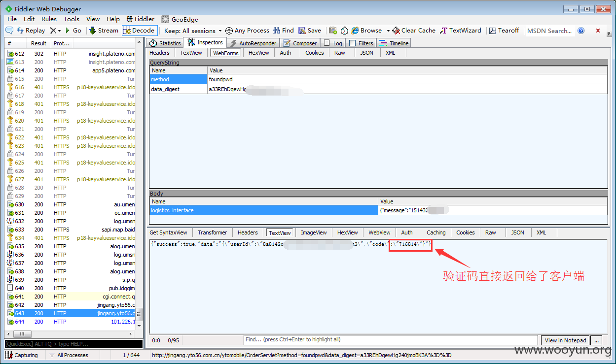Click the ellipsis button beside View in Notepad
616x364 pixels.
tap(596, 340)
